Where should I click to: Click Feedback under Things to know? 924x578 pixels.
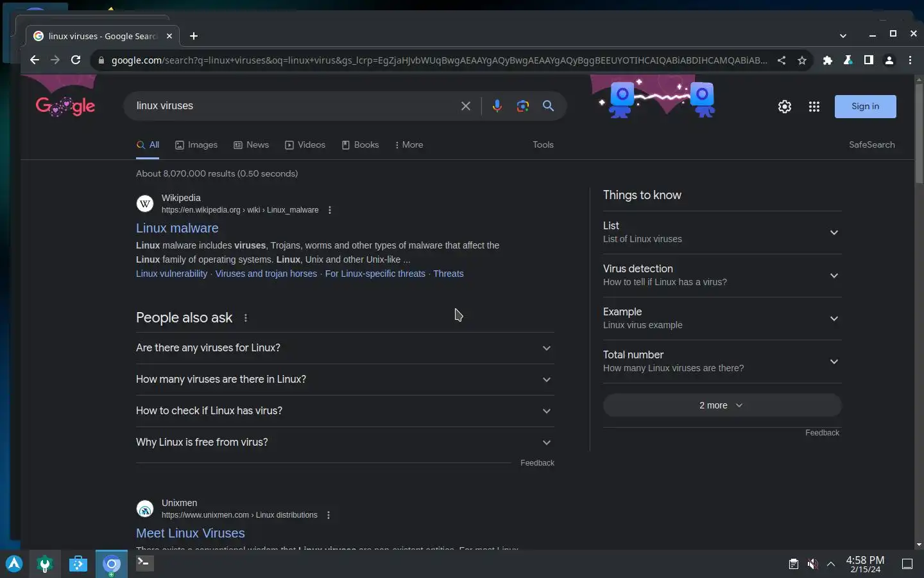[822, 433]
